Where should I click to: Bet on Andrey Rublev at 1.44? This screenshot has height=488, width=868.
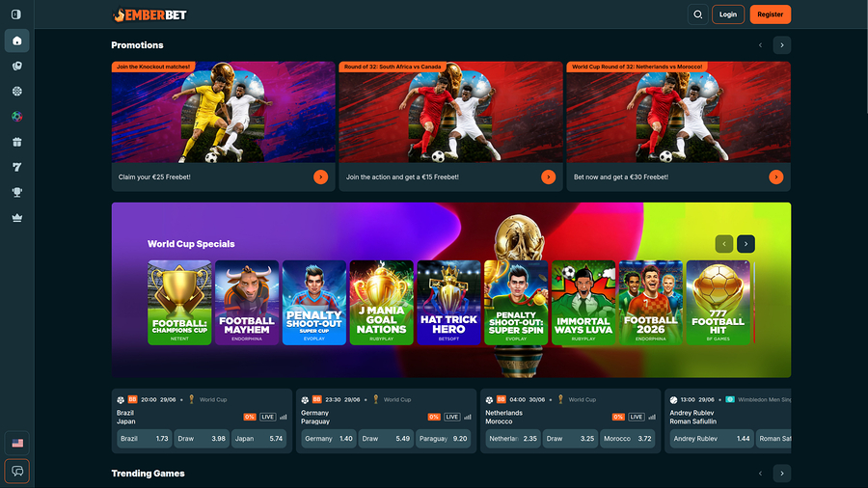712,439
